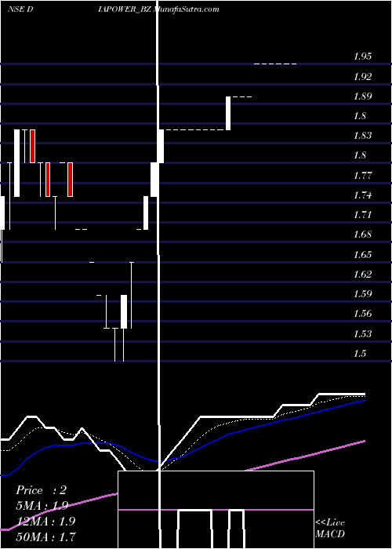Select the 1.53 price axis label
Image resolution: width=392 pixels, height=549 pixels.
pyautogui.click(x=362, y=333)
